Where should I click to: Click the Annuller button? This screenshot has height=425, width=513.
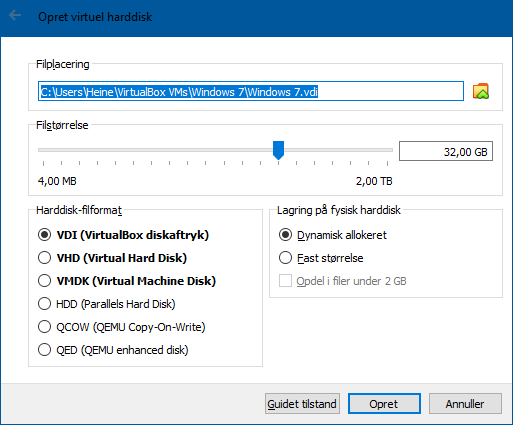[x=465, y=404]
